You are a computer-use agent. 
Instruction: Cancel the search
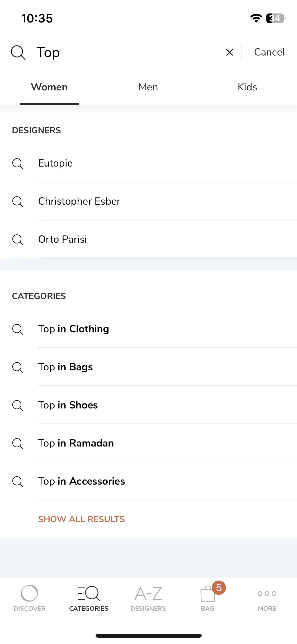click(x=269, y=52)
